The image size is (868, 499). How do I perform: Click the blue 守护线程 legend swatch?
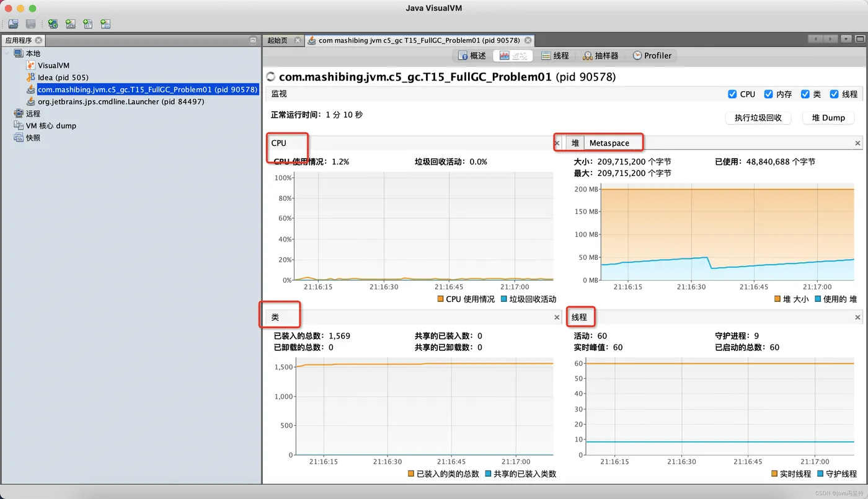tap(821, 474)
